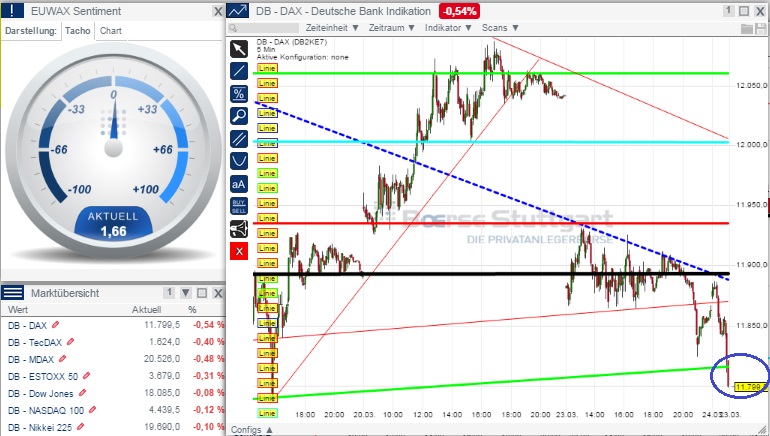Viewport: 770px width, 436px height.
Task: Expand the Marktübersicht triangle menu
Action: (x=186, y=293)
